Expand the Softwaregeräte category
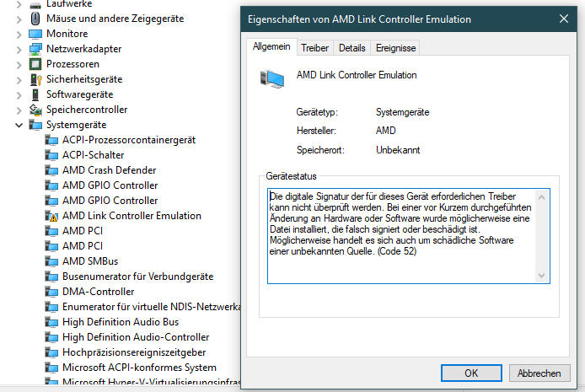 coord(19,95)
